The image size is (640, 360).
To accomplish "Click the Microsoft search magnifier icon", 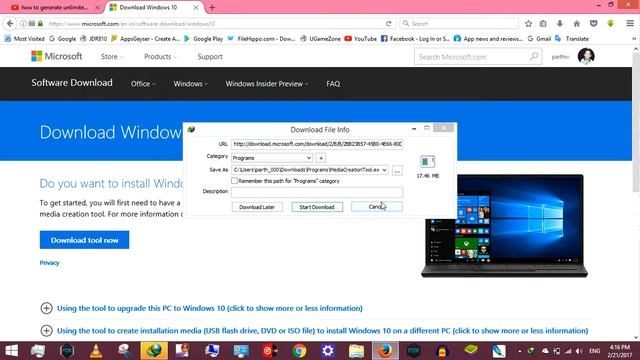I will [534, 57].
